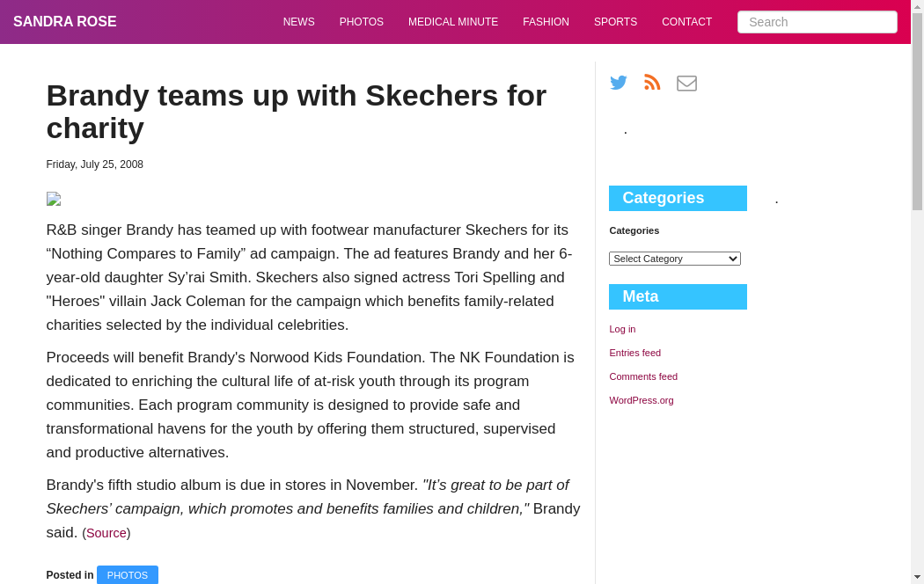Open the News menu item
Screen dimensions: 924x584
298,22
